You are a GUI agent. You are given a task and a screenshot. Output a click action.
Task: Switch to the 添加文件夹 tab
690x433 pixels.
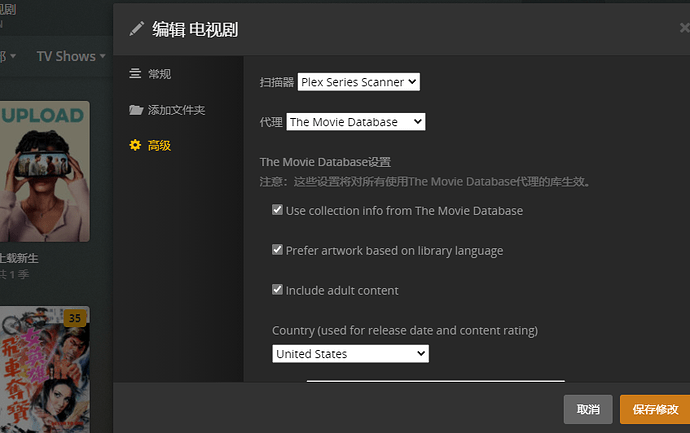176,110
